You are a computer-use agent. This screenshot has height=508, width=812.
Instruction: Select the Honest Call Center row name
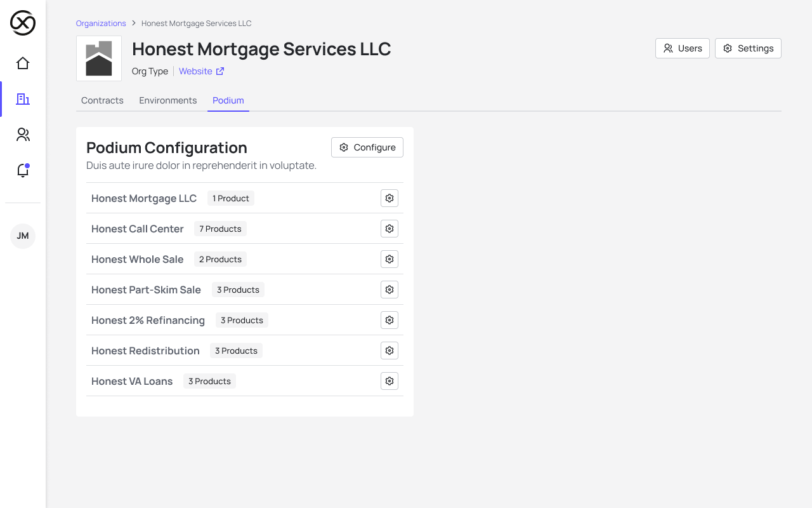tap(138, 229)
